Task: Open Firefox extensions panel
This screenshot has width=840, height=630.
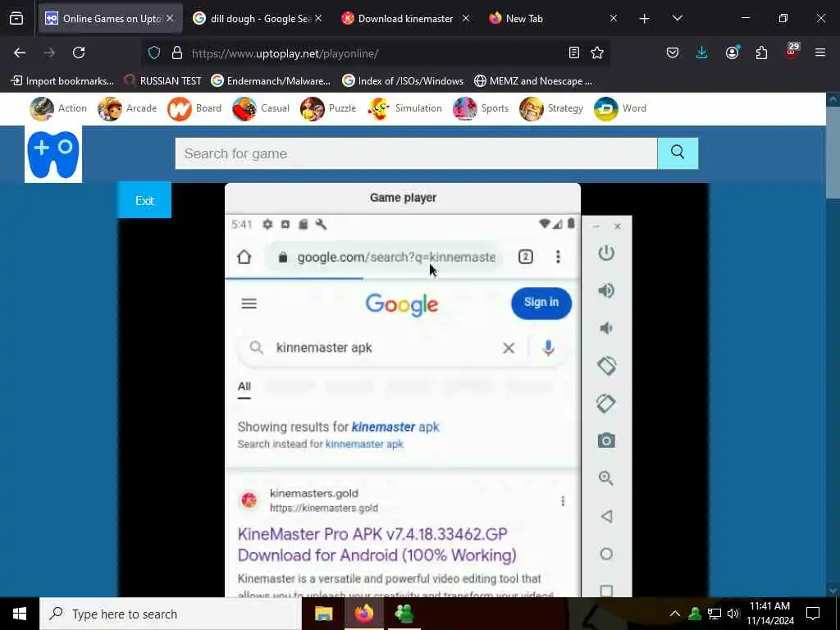Action: (x=761, y=52)
